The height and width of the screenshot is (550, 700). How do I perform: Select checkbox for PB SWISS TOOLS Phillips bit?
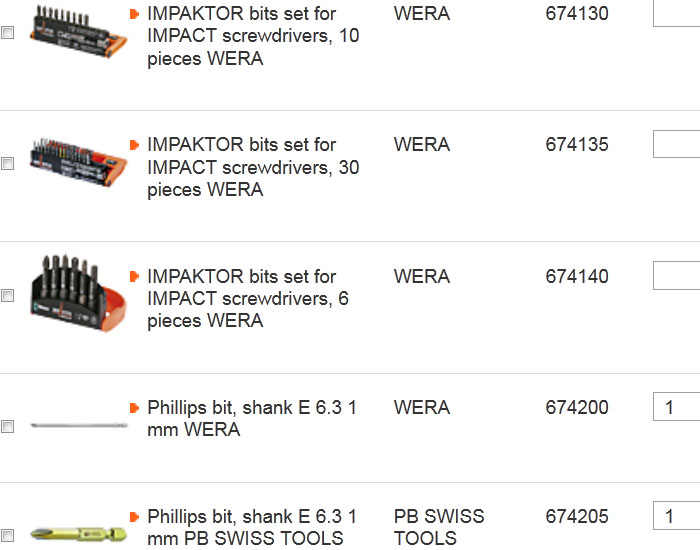[8, 535]
